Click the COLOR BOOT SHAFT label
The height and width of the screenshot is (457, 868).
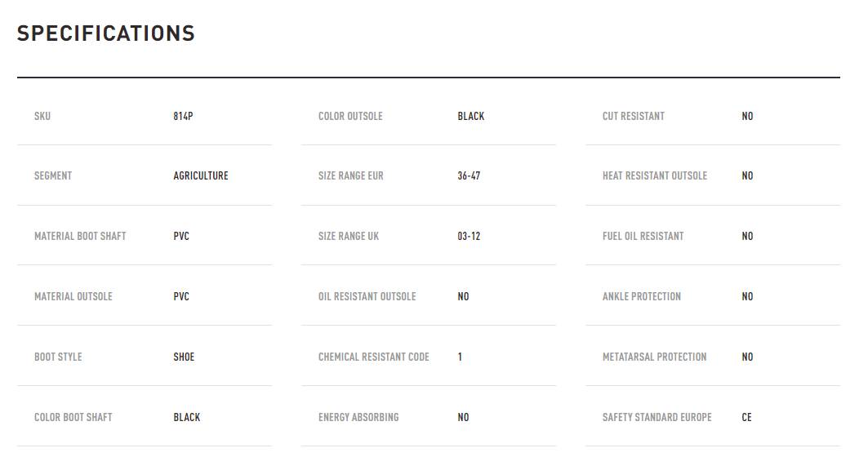point(73,417)
